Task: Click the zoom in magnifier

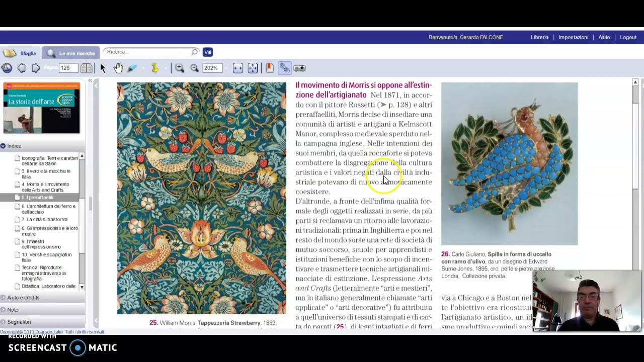Action: pyautogui.click(x=180, y=68)
